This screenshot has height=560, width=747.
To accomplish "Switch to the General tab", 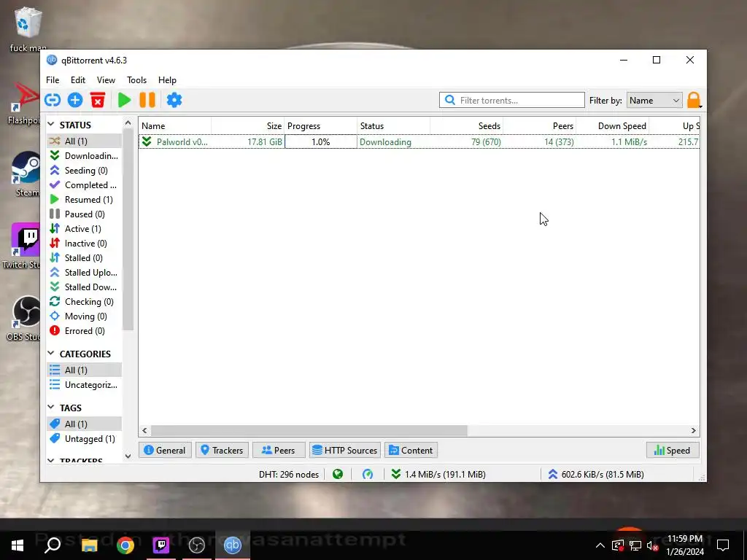I will click(x=165, y=450).
